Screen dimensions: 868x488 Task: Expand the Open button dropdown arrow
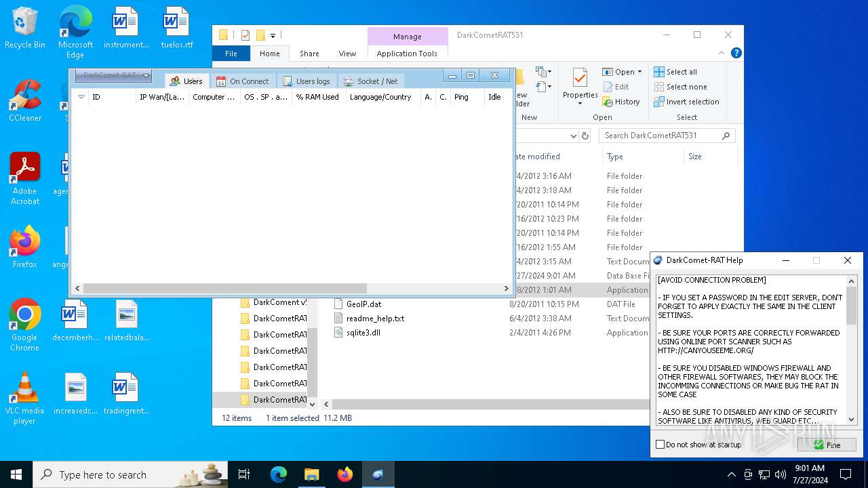click(639, 72)
